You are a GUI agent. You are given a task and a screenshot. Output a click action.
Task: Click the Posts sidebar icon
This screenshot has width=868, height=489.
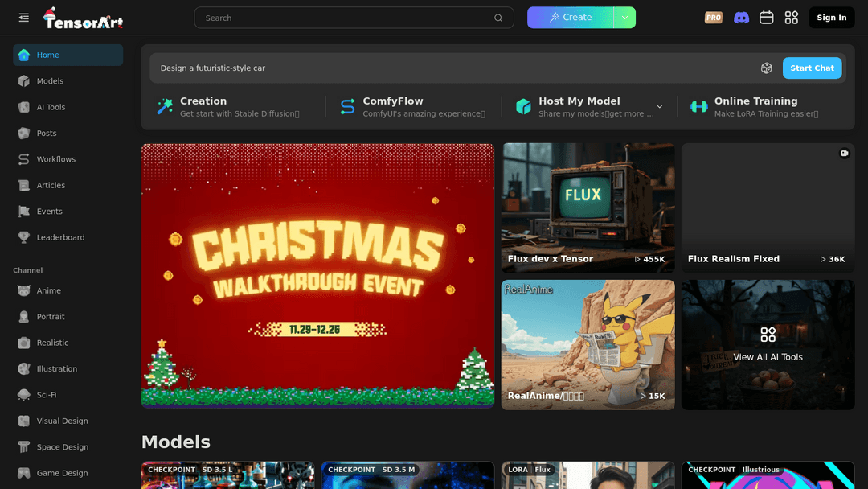24,133
